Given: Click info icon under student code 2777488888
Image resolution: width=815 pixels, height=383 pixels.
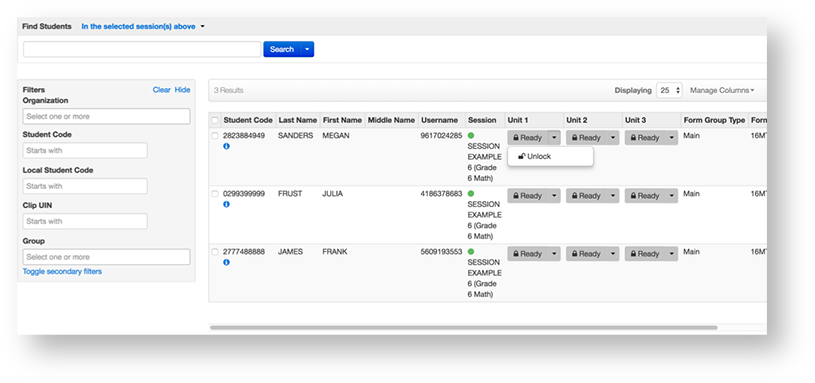Looking at the screenshot, I should pyautogui.click(x=226, y=262).
